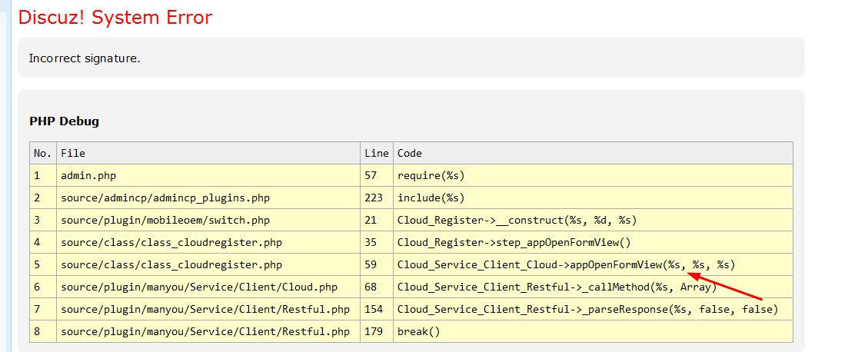Screen dimensions: 868x352
Task: Click the 'Code' column header
Action: [x=594, y=153]
